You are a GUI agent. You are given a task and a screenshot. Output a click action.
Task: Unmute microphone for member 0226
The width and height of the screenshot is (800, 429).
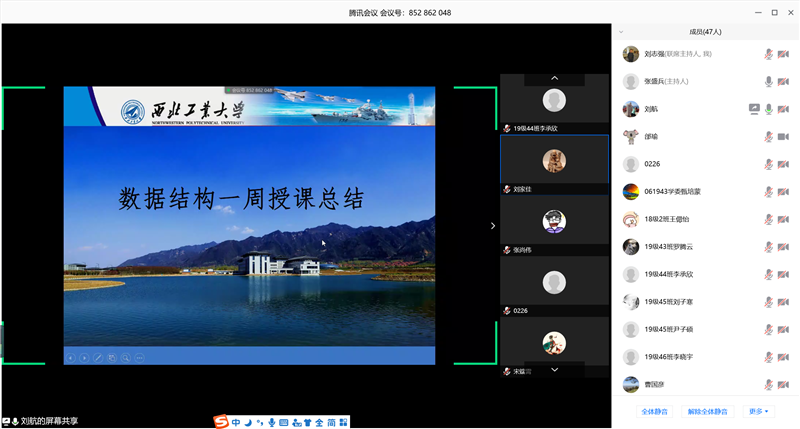coord(768,164)
